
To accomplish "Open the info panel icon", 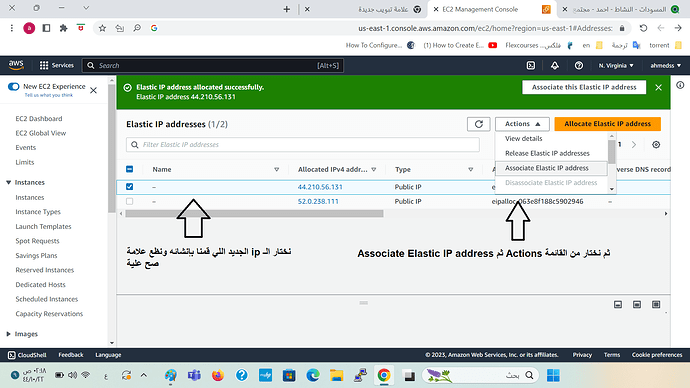I will 680,85.
